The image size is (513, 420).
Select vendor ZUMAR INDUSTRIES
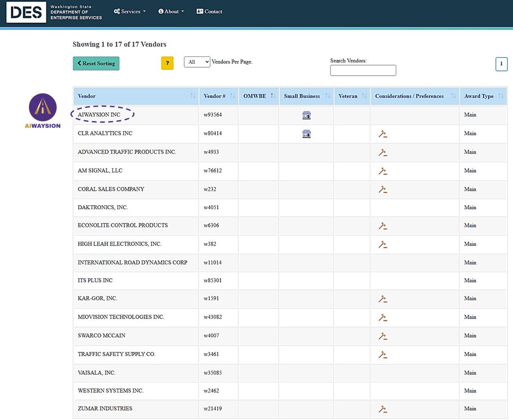pyautogui.click(x=105, y=408)
